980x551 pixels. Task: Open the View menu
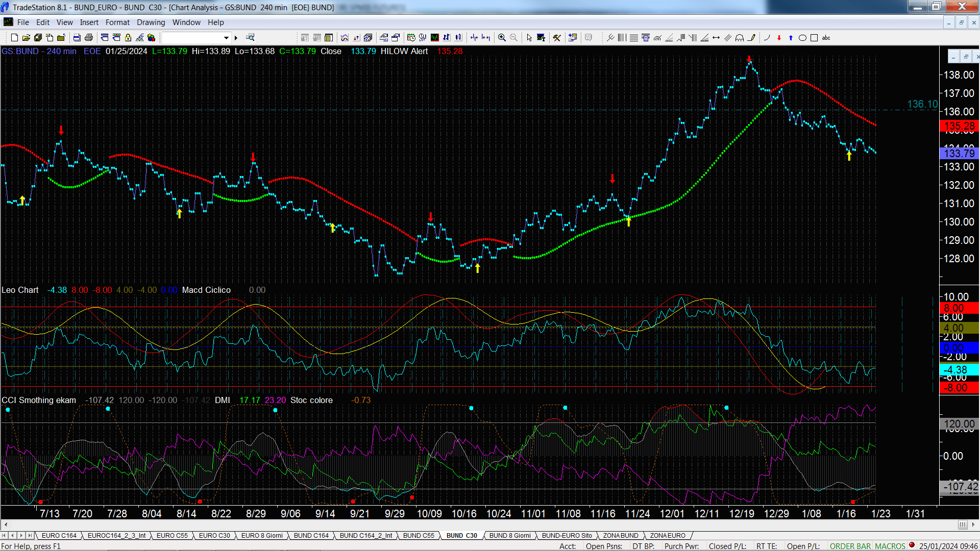tap(64, 22)
